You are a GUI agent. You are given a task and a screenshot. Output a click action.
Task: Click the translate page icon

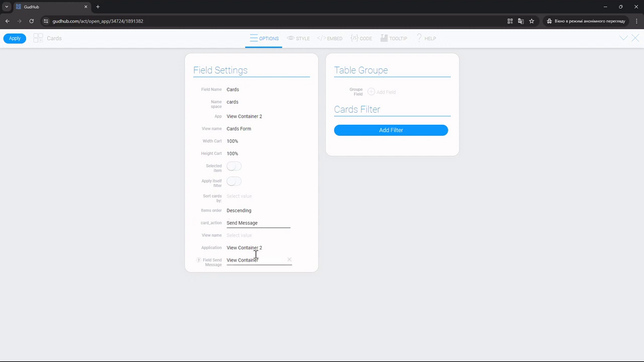tap(521, 21)
